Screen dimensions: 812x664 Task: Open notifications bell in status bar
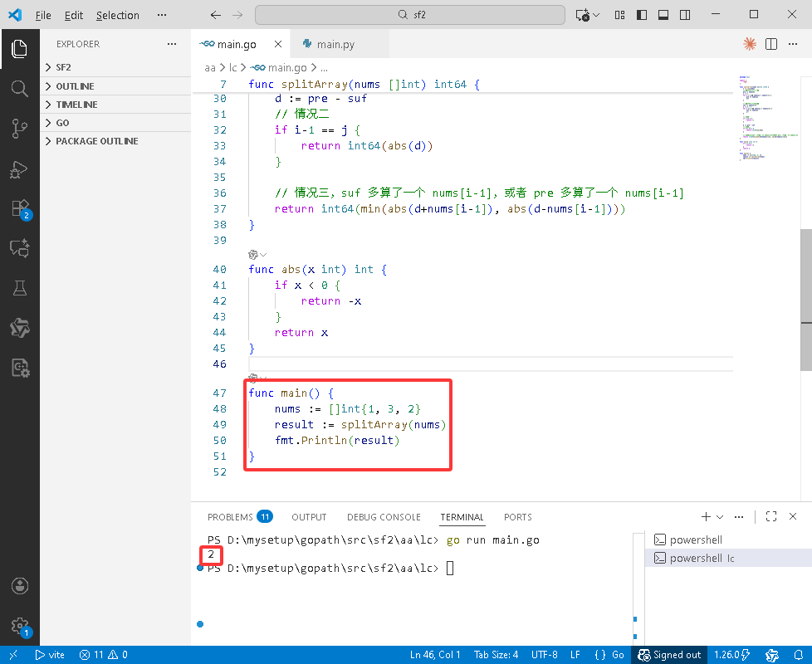pyautogui.click(x=799, y=655)
